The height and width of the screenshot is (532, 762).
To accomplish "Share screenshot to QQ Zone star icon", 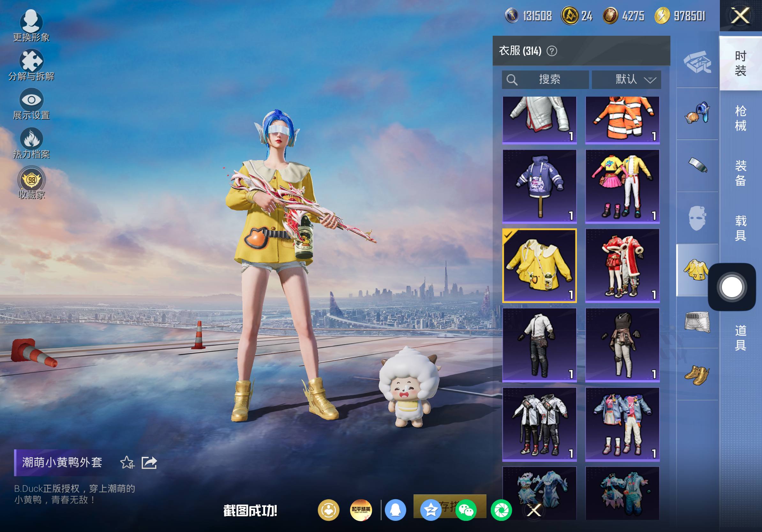I will coord(431,510).
